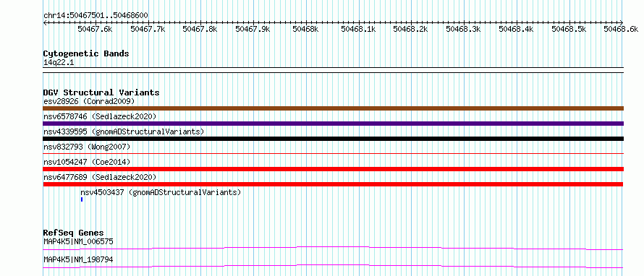
Task: Select the red bar under nsv1054247
Action: [x=334, y=169]
